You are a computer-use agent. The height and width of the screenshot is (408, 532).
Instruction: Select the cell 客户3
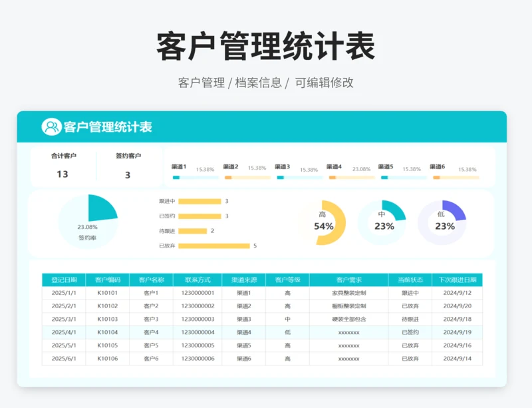[152, 319]
